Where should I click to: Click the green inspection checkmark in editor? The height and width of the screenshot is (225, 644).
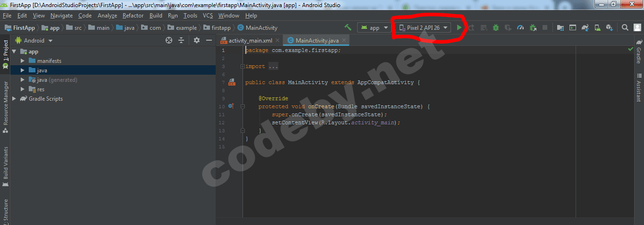(631, 49)
